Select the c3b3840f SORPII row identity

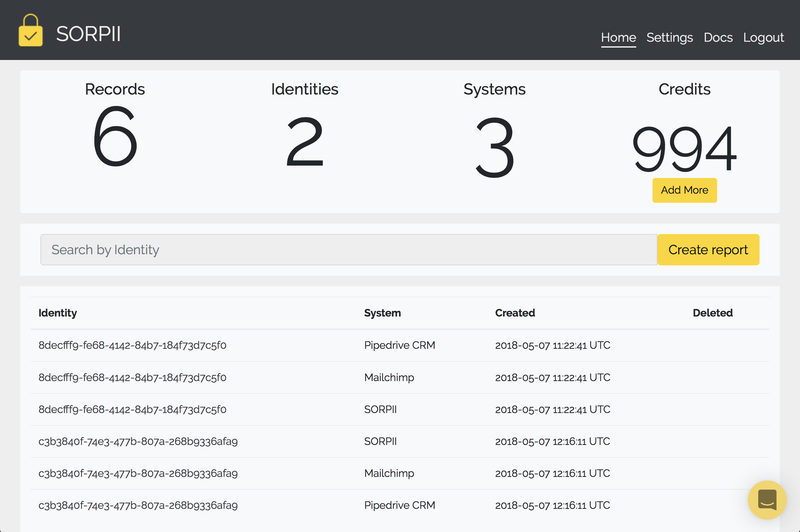pos(138,441)
